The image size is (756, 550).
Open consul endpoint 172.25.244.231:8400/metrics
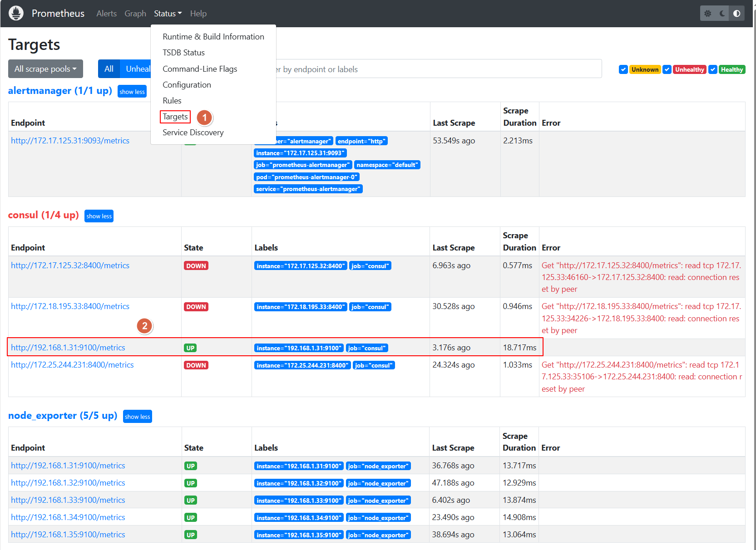coord(73,365)
